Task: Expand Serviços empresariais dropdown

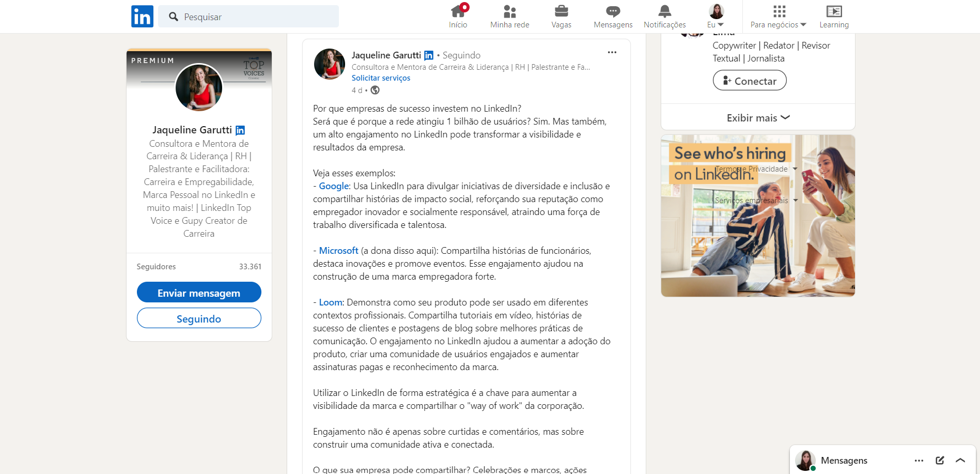Action: click(x=756, y=201)
